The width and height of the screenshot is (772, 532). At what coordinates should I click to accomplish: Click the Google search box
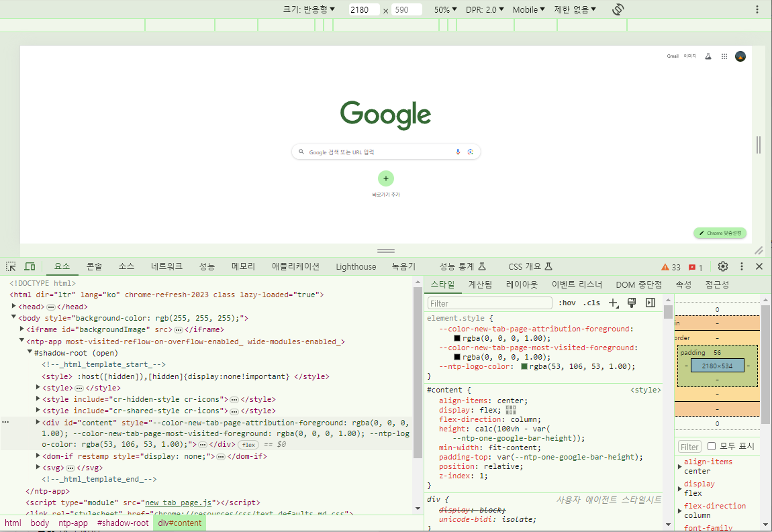tap(386, 152)
